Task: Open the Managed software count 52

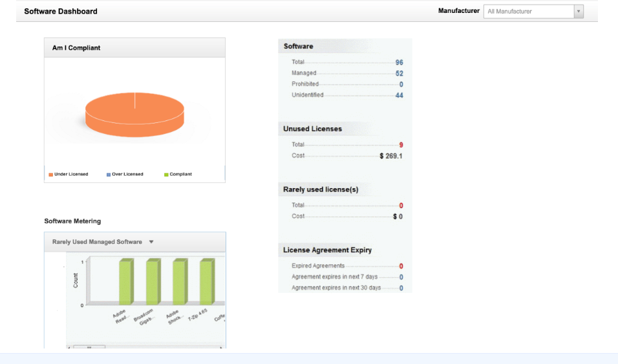Action: click(400, 74)
